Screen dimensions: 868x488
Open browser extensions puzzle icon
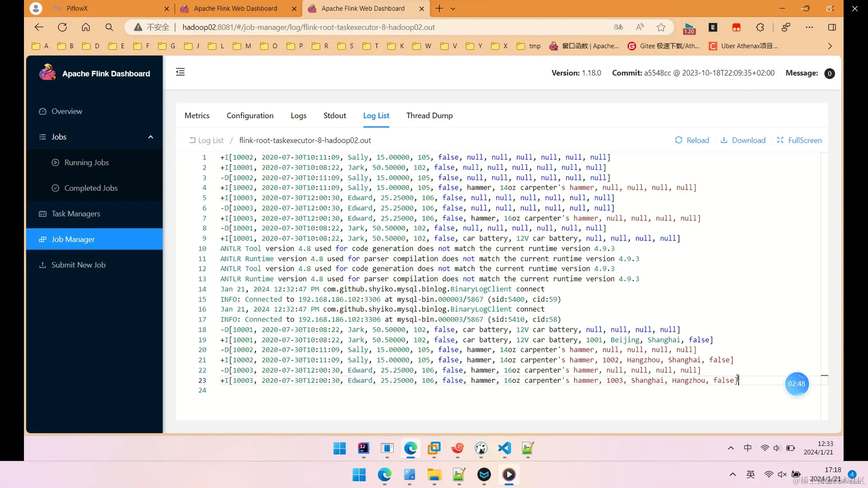[760, 27]
